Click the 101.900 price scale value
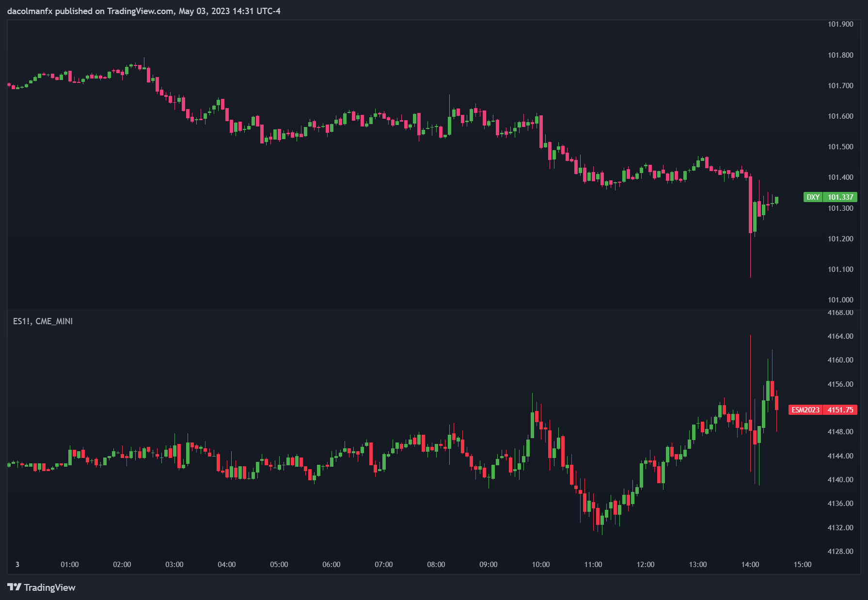 click(x=840, y=24)
